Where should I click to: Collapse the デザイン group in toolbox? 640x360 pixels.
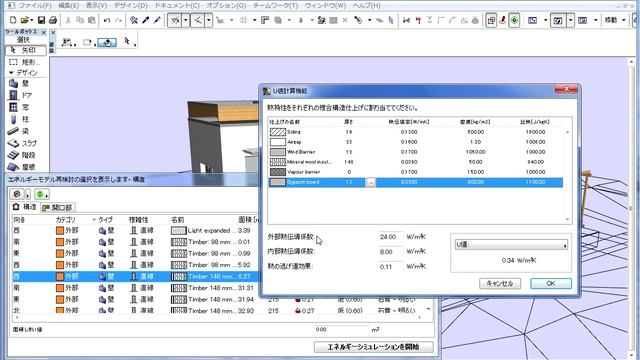point(11,73)
